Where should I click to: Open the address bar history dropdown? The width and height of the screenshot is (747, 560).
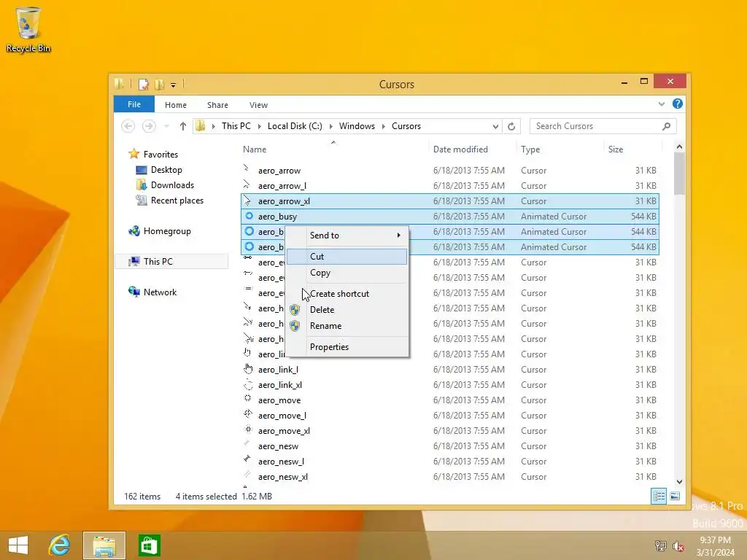point(495,126)
